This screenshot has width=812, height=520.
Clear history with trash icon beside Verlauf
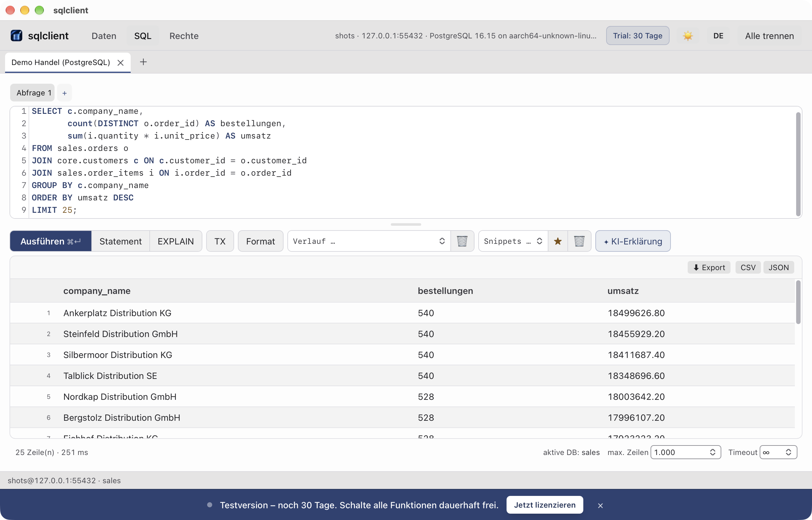[x=462, y=241]
